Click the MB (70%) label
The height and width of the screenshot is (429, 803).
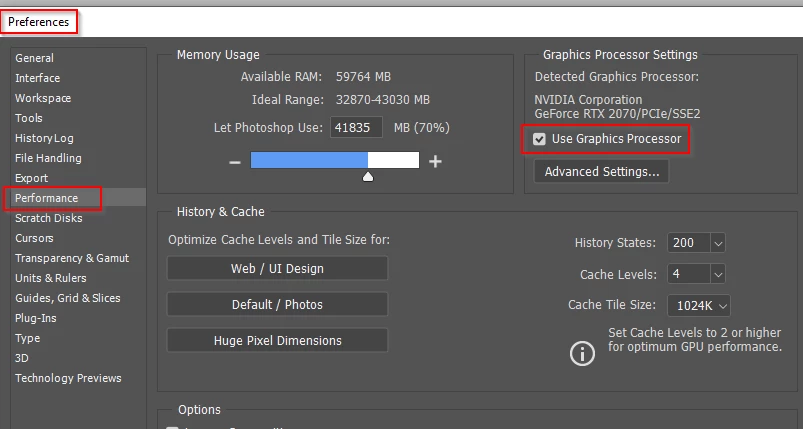421,127
